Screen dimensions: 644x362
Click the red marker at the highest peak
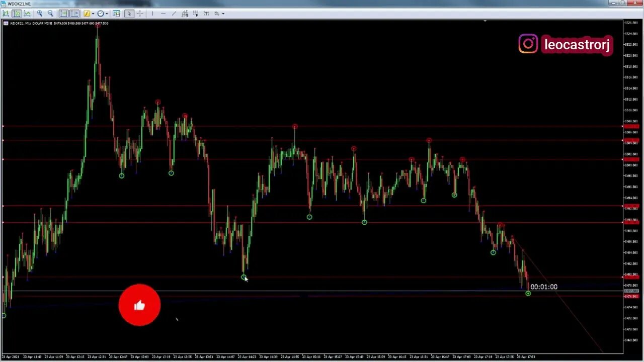98,25
